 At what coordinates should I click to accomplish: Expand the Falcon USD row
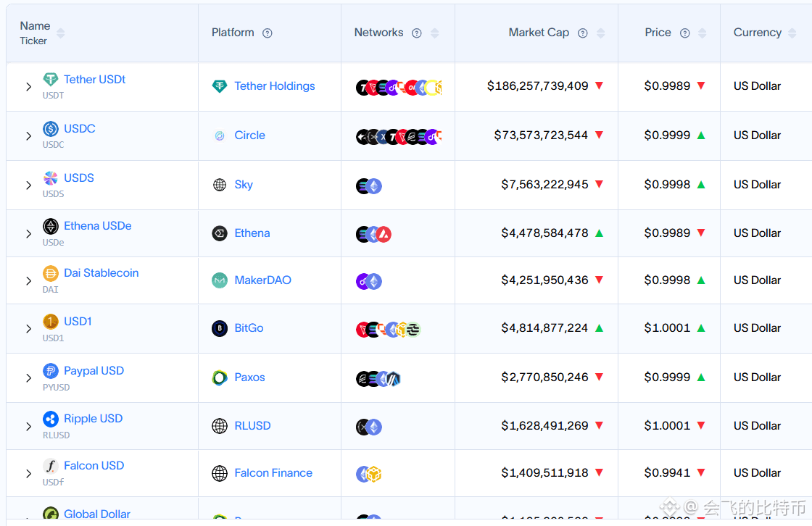click(28, 474)
